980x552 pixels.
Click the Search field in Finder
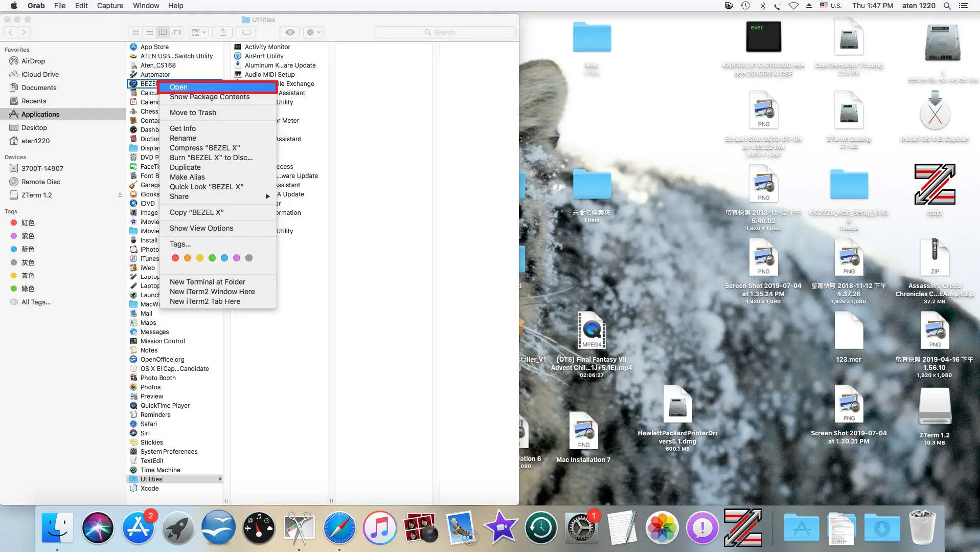click(445, 32)
